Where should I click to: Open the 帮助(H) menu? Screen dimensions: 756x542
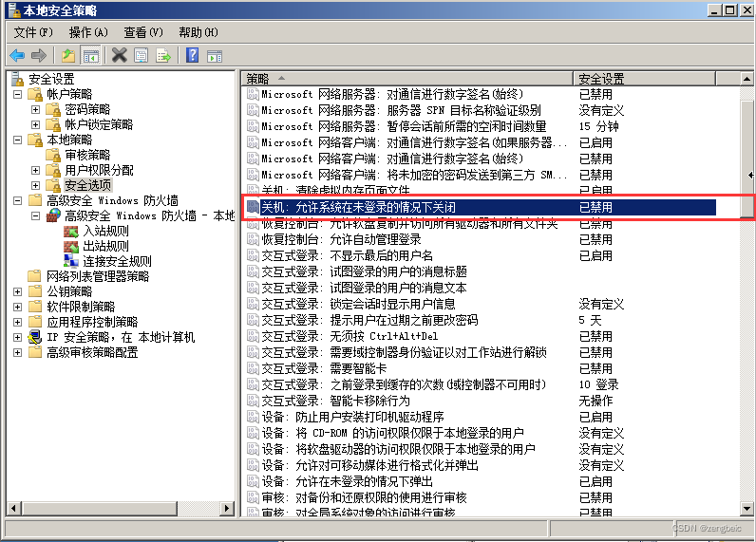pos(198,32)
